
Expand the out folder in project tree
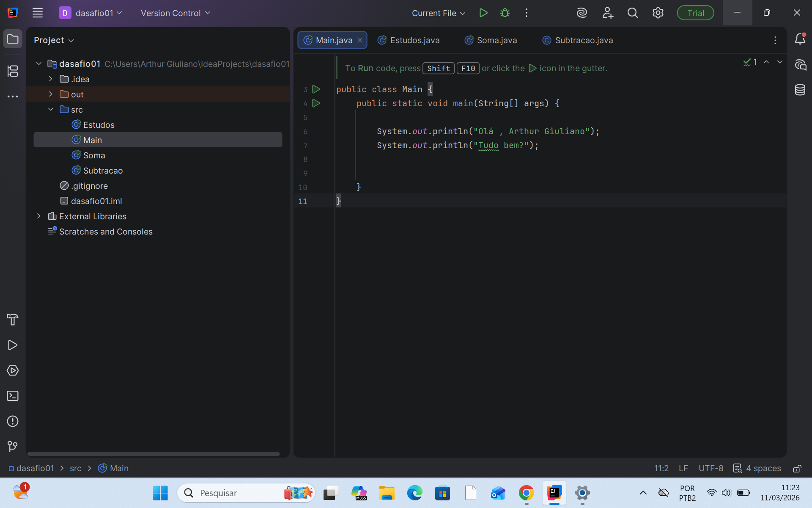coord(51,94)
